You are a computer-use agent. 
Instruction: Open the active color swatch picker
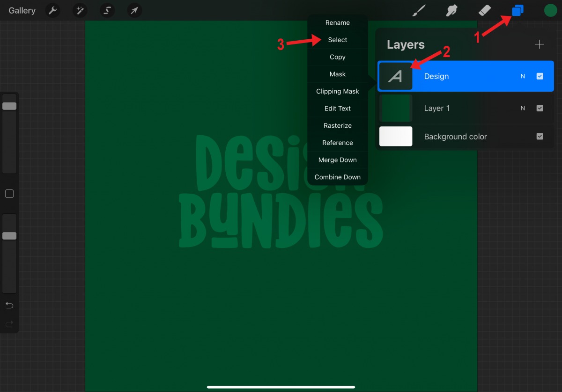[550, 10]
